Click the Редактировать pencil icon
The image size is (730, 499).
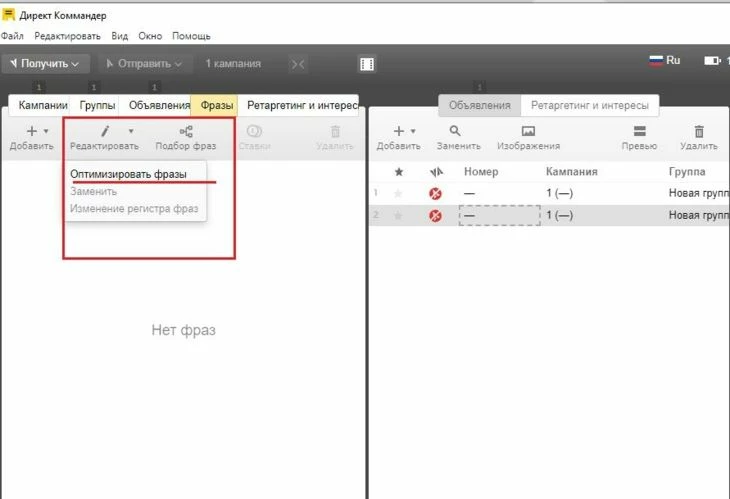[105, 131]
